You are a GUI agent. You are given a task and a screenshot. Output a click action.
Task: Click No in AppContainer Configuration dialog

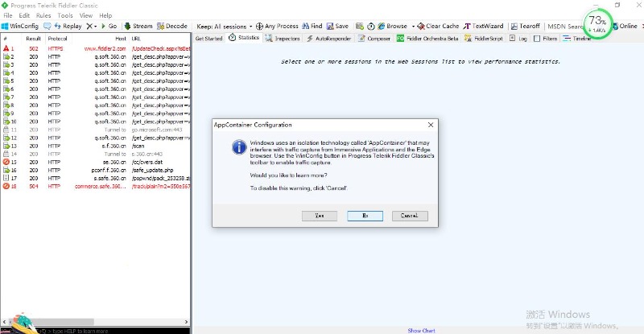365,216
